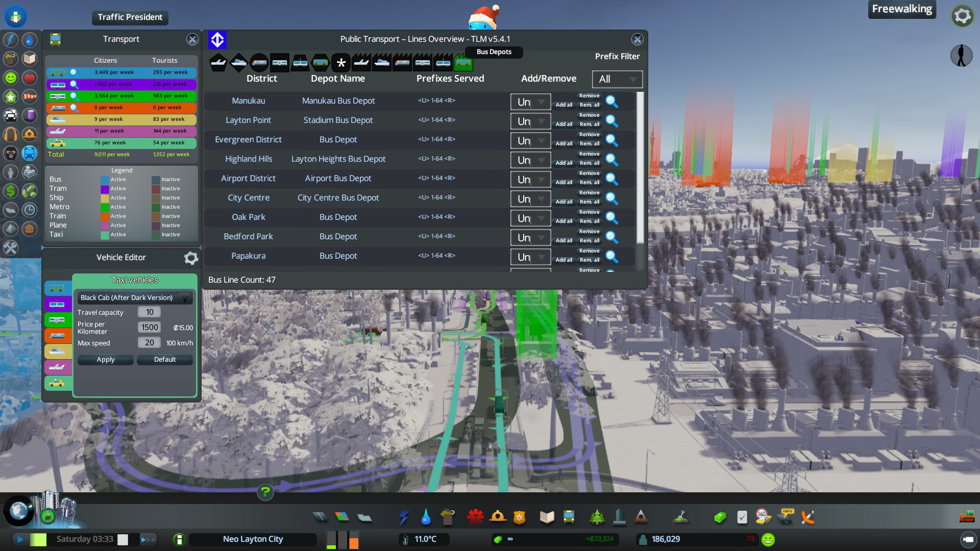Open the public transport bus toolbar icon
Screen dimensions: 980x551
coord(569,517)
